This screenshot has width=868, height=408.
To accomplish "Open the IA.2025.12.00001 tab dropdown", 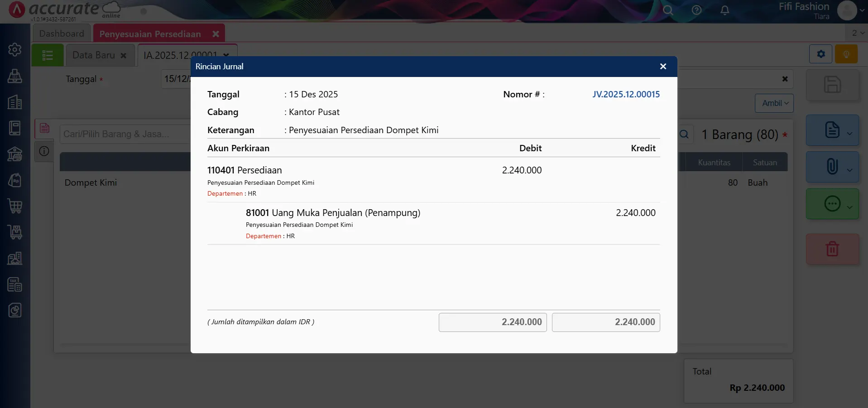I will pyautogui.click(x=226, y=55).
